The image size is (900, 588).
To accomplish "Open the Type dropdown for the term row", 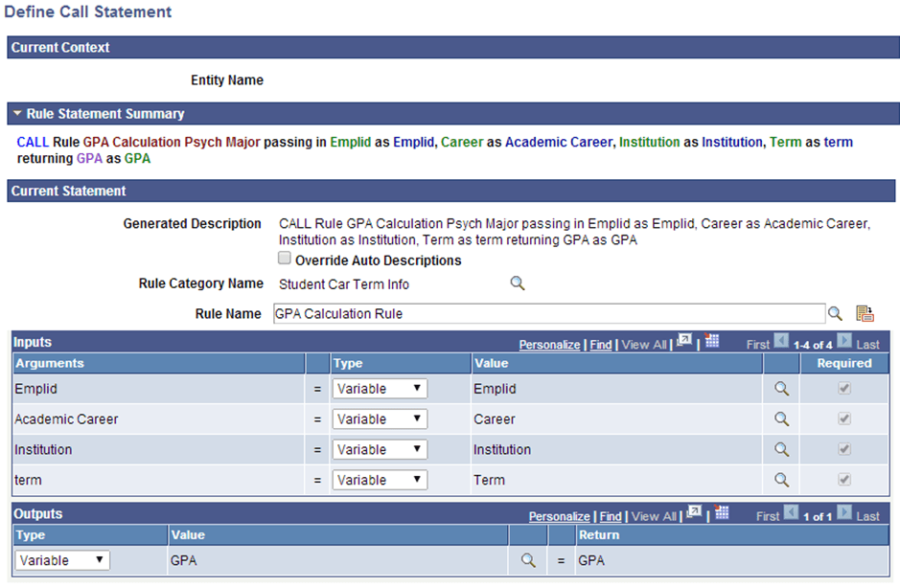I will click(379, 479).
